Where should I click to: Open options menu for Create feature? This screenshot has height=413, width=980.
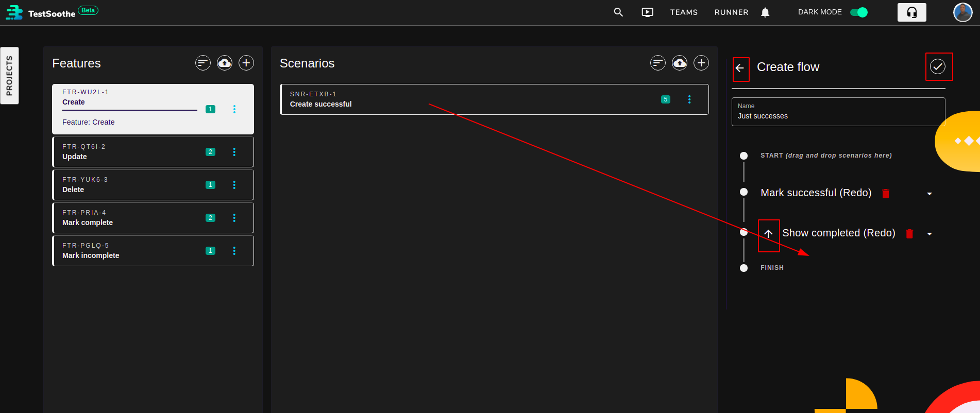[234, 109]
